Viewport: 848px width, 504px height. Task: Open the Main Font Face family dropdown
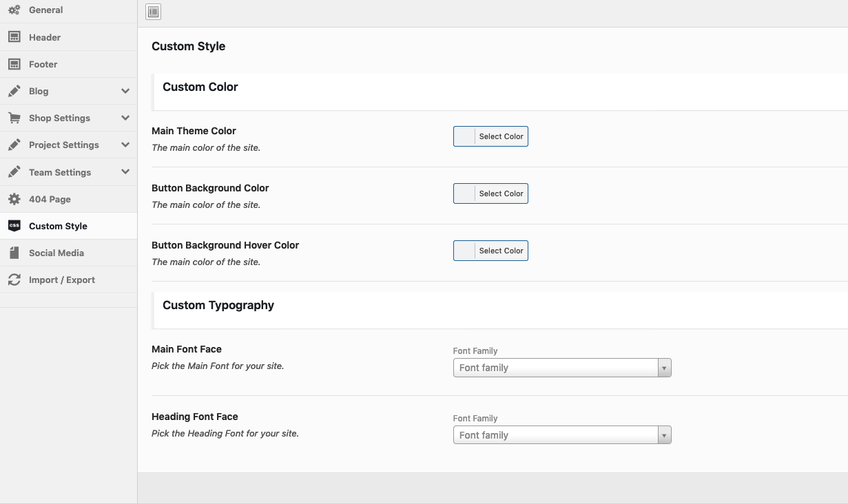click(x=561, y=368)
